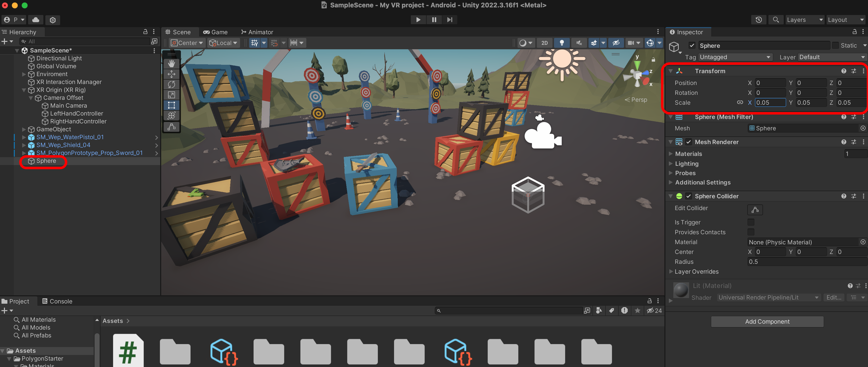Image resolution: width=868 pixels, height=367 pixels.
Task: Toggle 2D scene view mode
Action: [x=544, y=43]
